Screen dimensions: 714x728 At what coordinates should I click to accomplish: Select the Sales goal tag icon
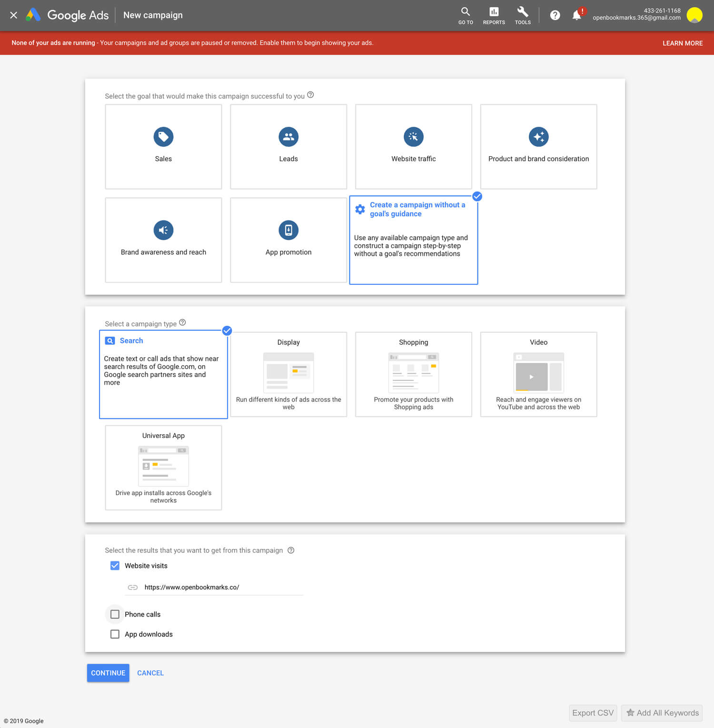pyautogui.click(x=163, y=137)
